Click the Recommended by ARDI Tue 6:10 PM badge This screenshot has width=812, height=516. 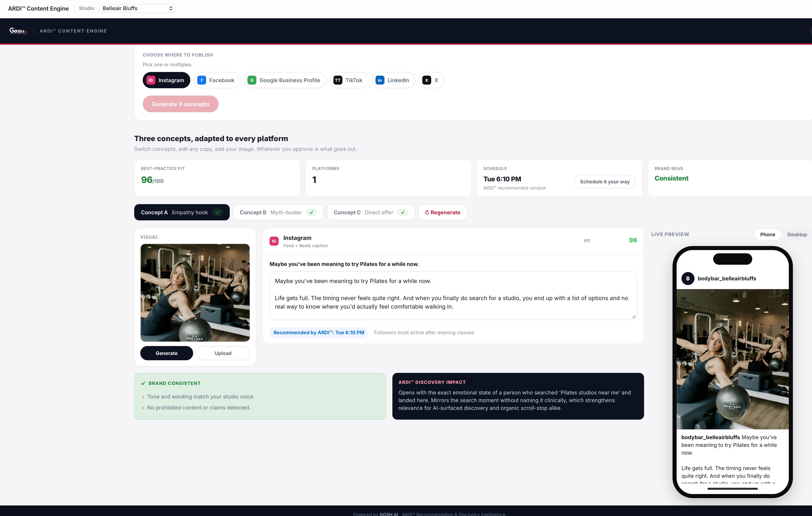pyautogui.click(x=319, y=332)
